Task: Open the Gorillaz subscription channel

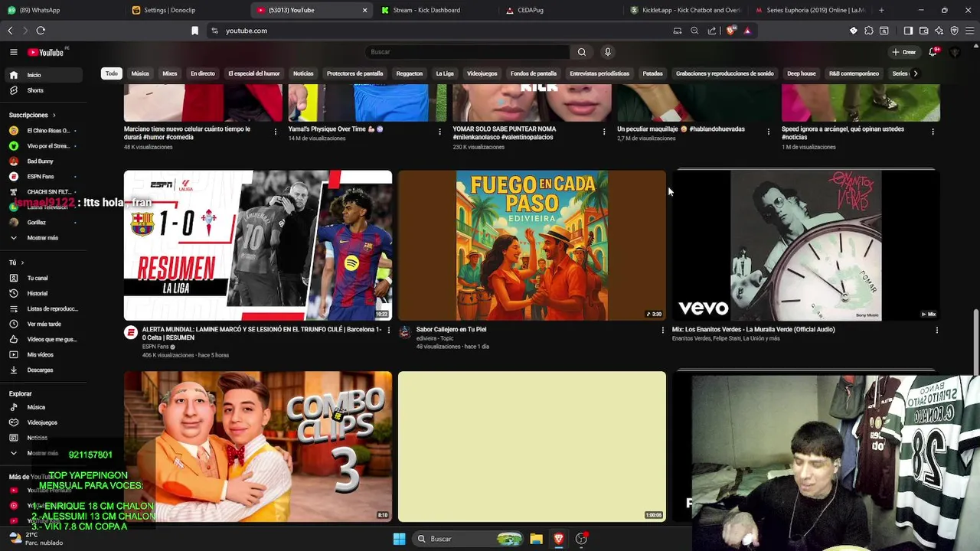Action: 37,223
